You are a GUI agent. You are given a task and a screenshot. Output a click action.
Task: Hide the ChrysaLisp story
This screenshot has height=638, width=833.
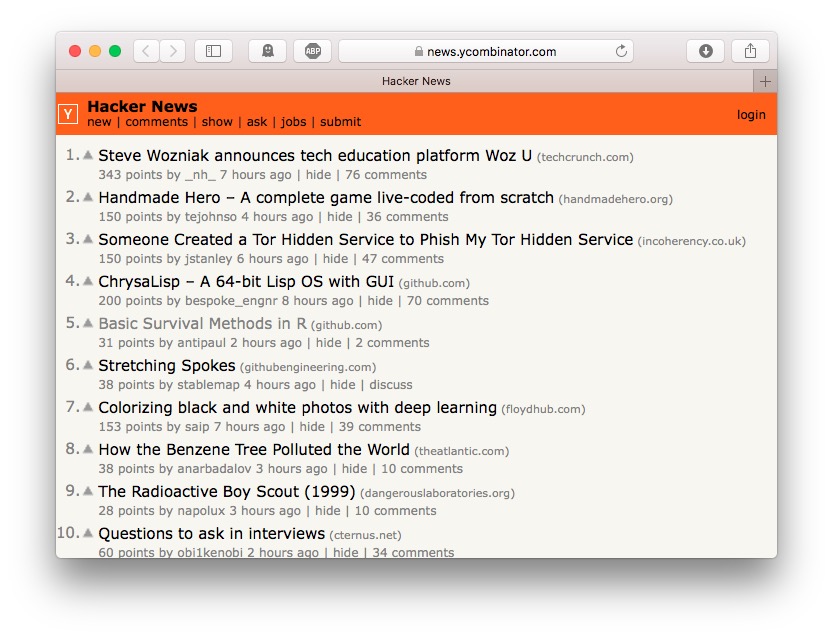pos(380,301)
